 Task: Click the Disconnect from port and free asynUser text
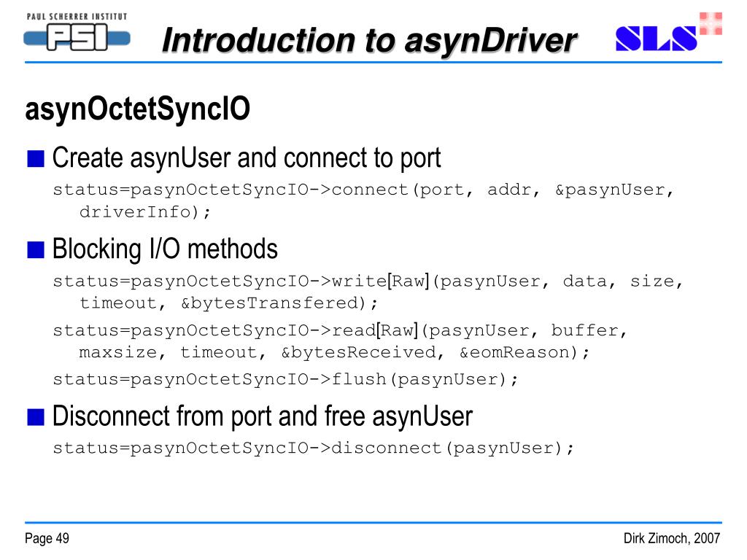tap(263, 416)
